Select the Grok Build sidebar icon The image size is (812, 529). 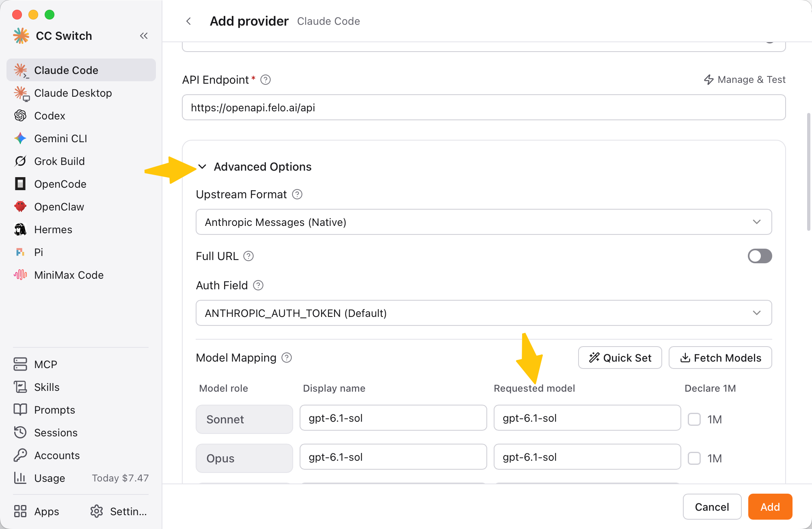point(20,161)
